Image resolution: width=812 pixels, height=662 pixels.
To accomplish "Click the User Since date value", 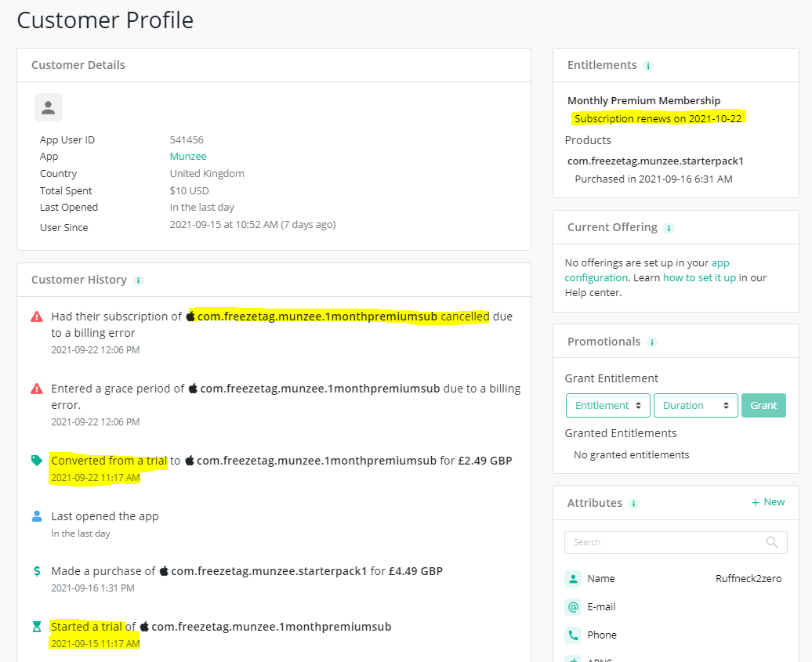I will point(252,225).
